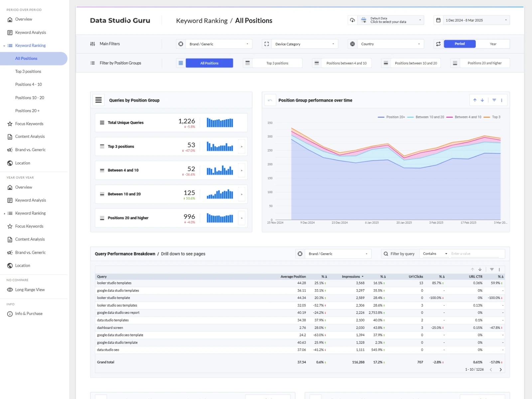Open the chart's three-dot options menu
Screen dimensions: 532x399
point(502,100)
